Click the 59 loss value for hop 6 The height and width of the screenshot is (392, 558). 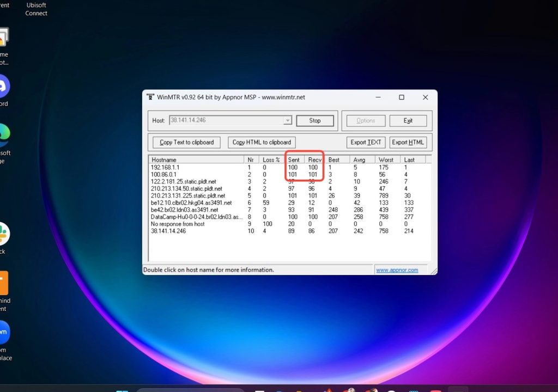266,203
